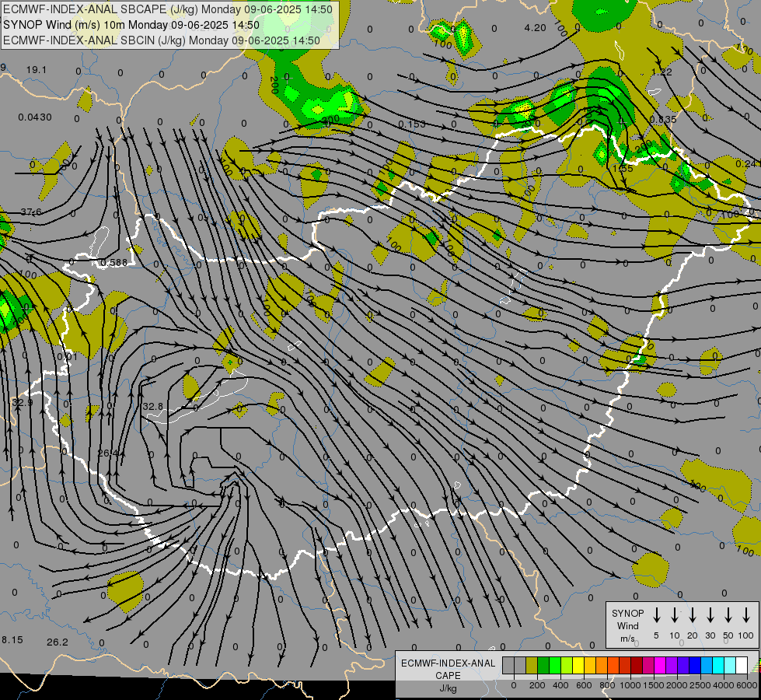The height and width of the screenshot is (700, 761).
Task: Click the '32.8' value on the map
Action: [153, 406]
